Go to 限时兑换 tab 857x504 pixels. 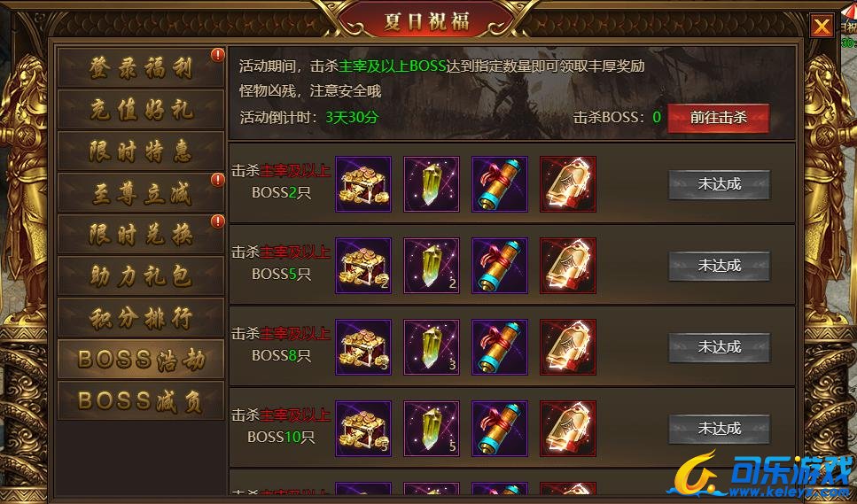coord(140,234)
